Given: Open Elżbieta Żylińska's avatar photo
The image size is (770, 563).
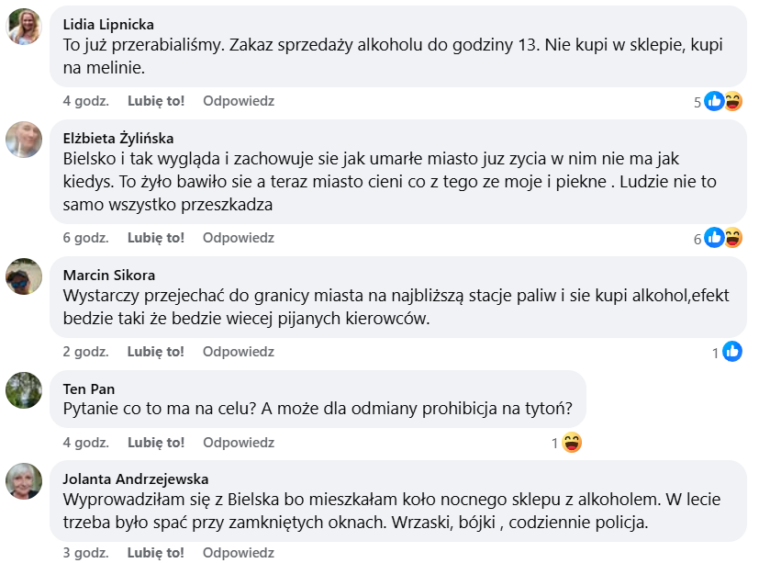Looking at the screenshot, I should tap(24, 140).
